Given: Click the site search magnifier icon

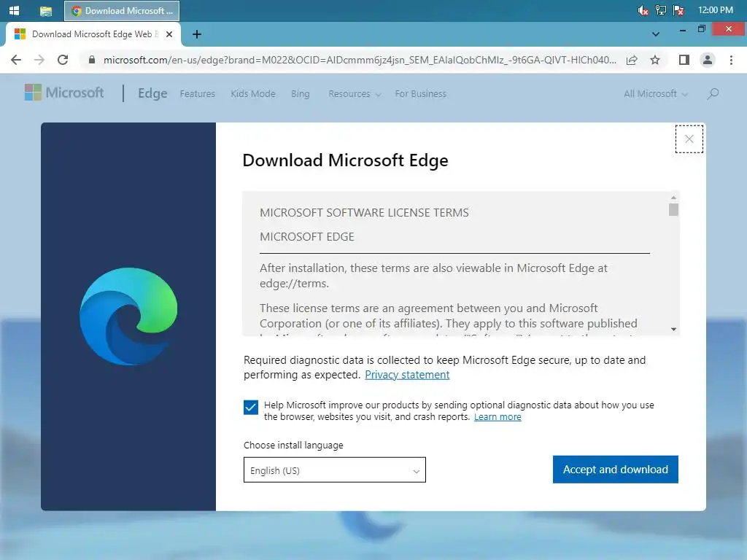Looking at the screenshot, I should click(713, 94).
